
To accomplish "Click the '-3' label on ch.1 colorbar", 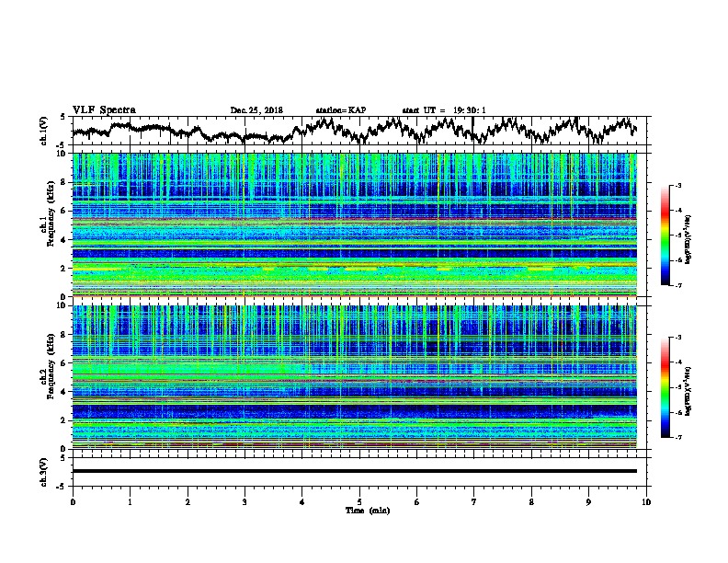I will click(x=677, y=185).
